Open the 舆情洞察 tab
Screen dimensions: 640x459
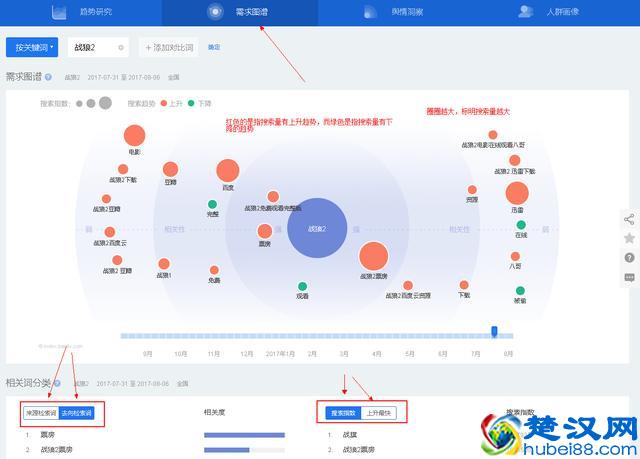pos(393,12)
